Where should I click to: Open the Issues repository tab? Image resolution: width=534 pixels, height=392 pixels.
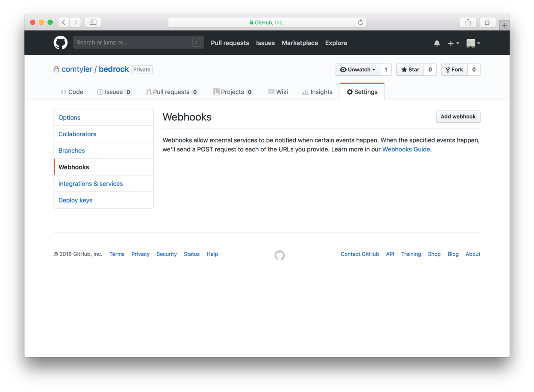click(114, 92)
